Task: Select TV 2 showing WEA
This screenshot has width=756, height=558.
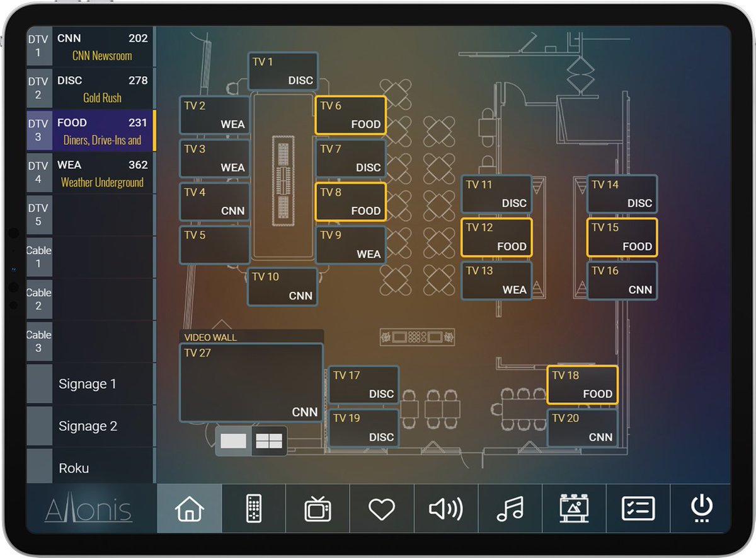Action: 215,115
